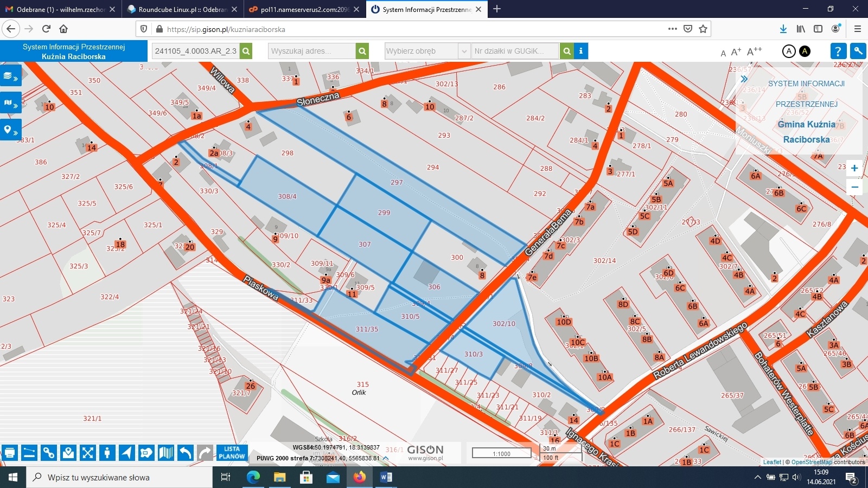This screenshot has height=488, width=868.
Task: Select the measure distance tool
Action: pyautogui.click(x=28, y=453)
